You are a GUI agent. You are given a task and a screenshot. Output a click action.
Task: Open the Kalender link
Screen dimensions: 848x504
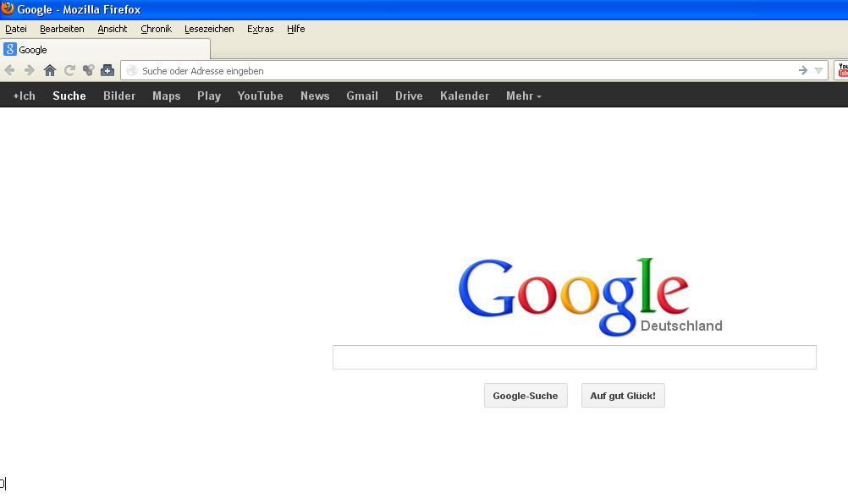point(465,96)
